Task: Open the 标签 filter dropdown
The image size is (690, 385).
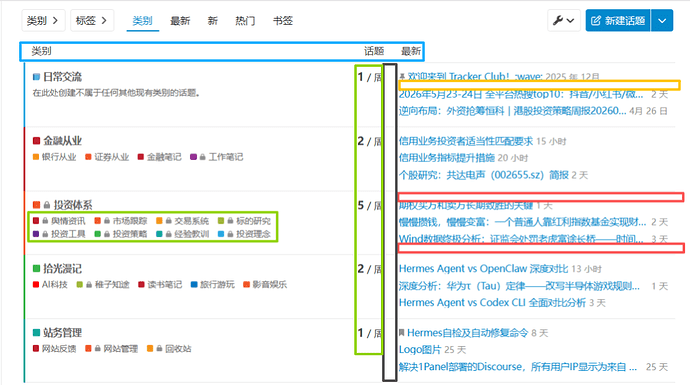Action: [92, 20]
